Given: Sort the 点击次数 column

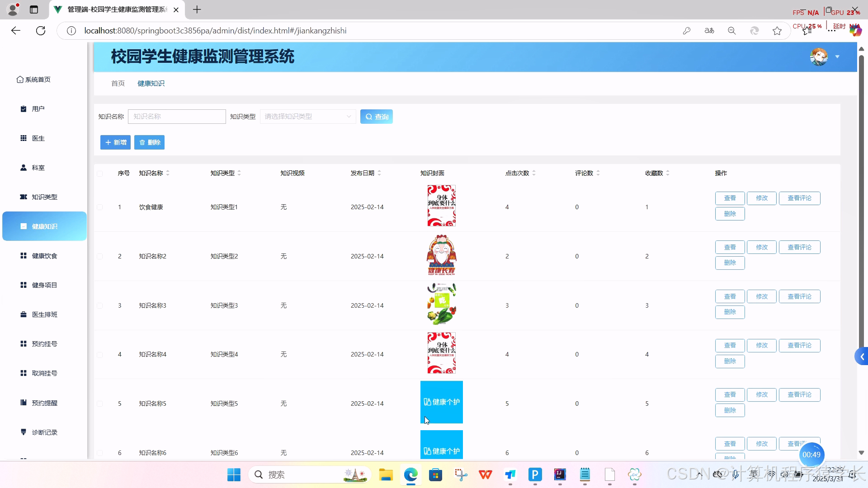Looking at the screenshot, I should point(534,173).
